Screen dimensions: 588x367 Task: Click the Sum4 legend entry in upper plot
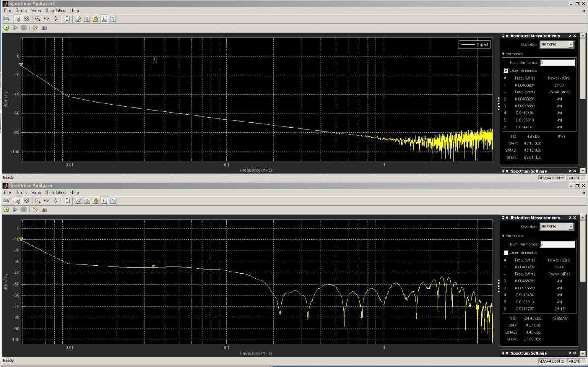tap(474, 45)
